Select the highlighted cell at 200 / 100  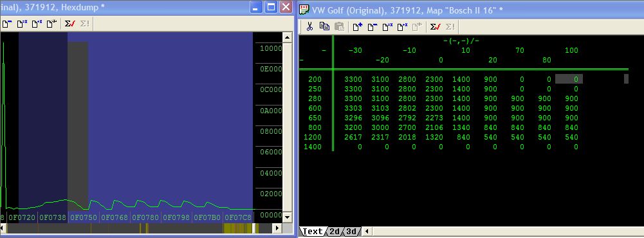(x=569, y=79)
